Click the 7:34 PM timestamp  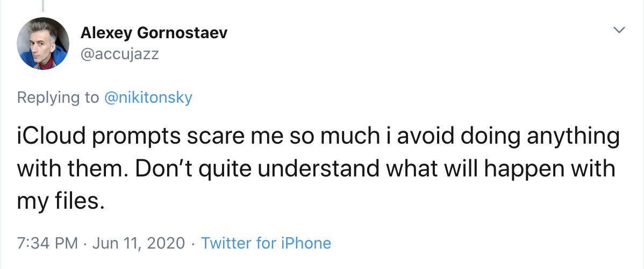pyautogui.click(x=48, y=243)
